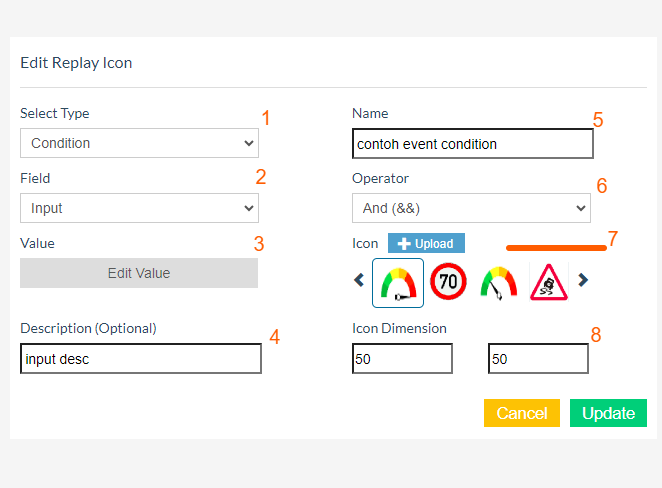
Task: Select the gauge icon with needle pointing down
Action: 498,282
